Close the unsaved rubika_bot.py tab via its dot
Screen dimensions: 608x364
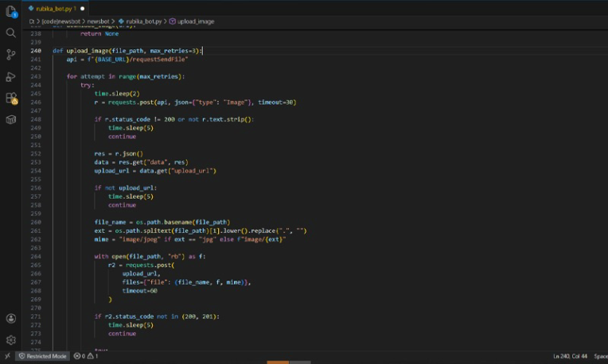(82, 8)
